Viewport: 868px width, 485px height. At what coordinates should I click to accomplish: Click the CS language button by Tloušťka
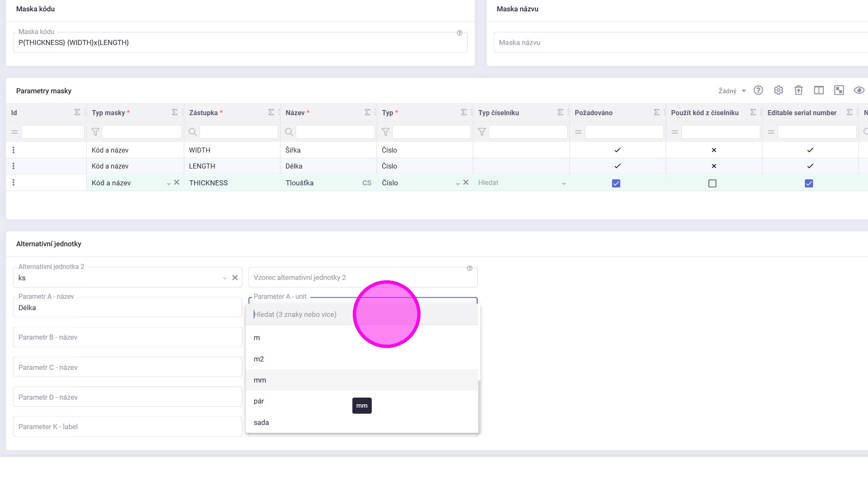pos(367,183)
